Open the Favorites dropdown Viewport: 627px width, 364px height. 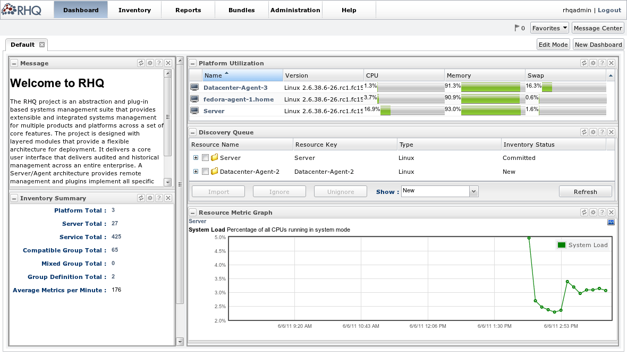549,28
